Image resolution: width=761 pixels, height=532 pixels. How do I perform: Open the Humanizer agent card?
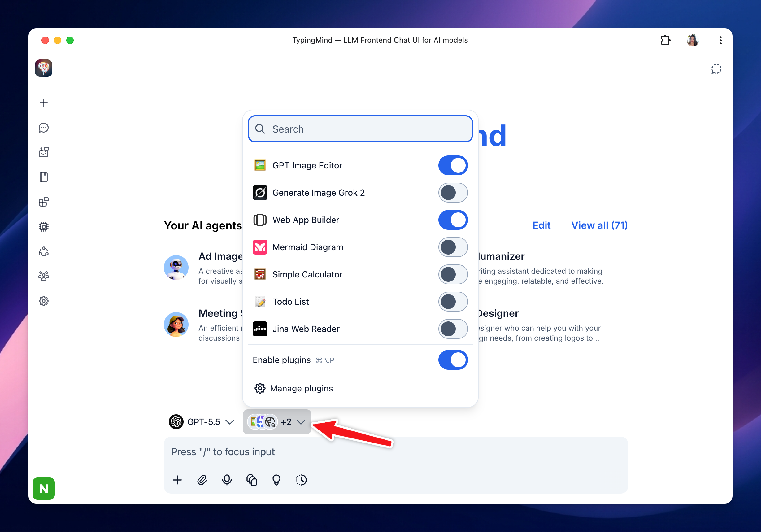coord(540,268)
